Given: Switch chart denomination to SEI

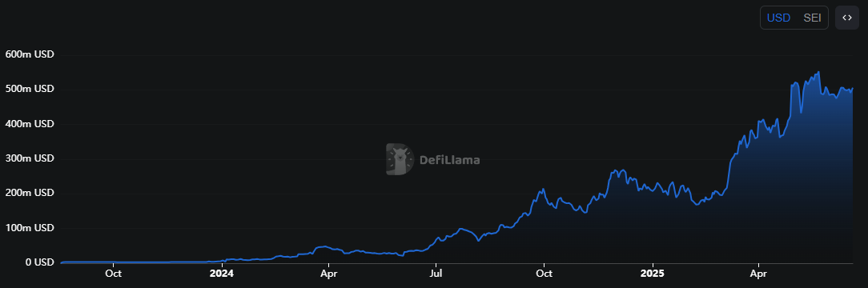Looking at the screenshot, I should [812, 18].
